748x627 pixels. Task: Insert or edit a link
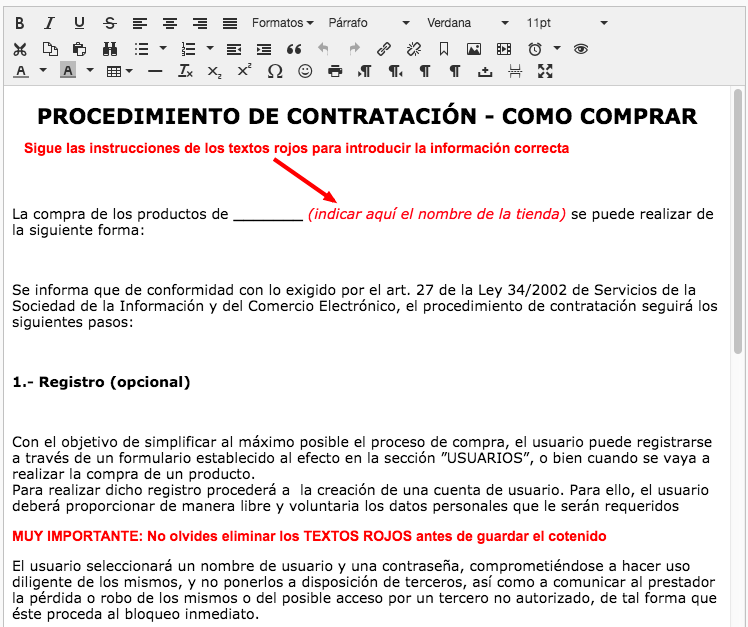pos(384,49)
